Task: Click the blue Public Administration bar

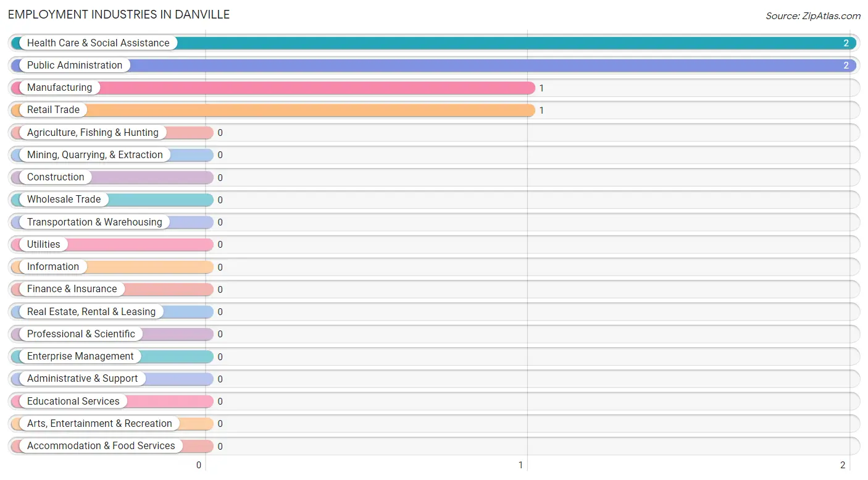Action: [x=434, y=65]
